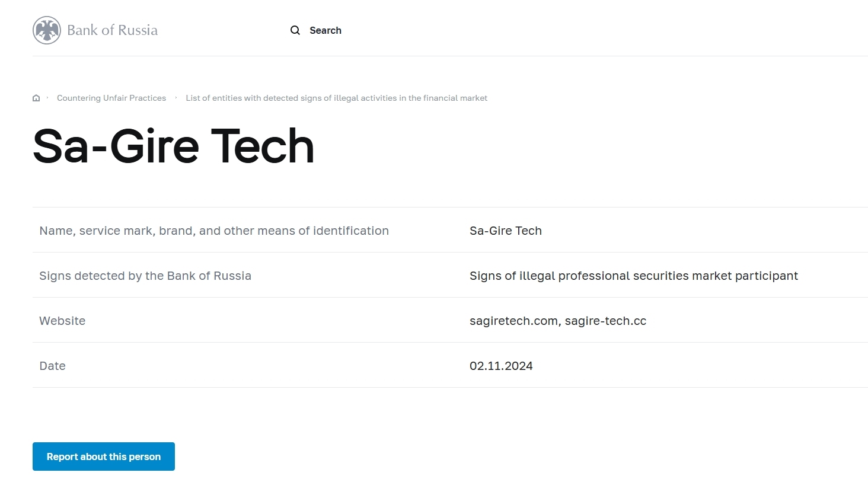Viewport: 868px width, 498px height.
Task: Open the Search label in the header
Action: [x=325, y=30]
